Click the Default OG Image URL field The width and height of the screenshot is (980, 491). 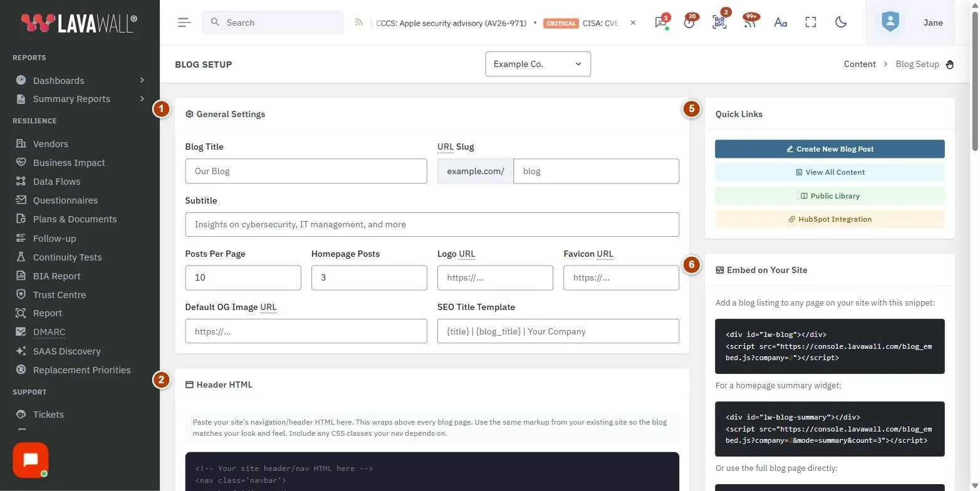coord(306,331)
